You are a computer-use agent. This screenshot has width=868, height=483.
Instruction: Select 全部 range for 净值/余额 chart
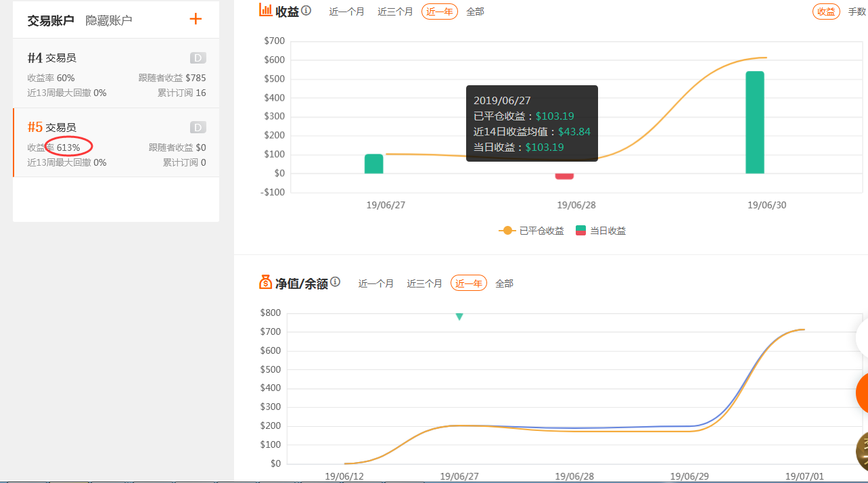504,283
